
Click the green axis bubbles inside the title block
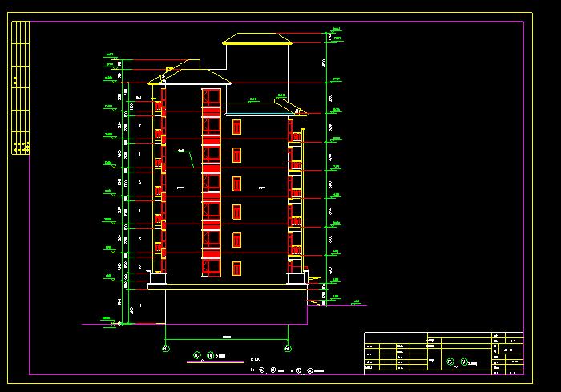454,362
